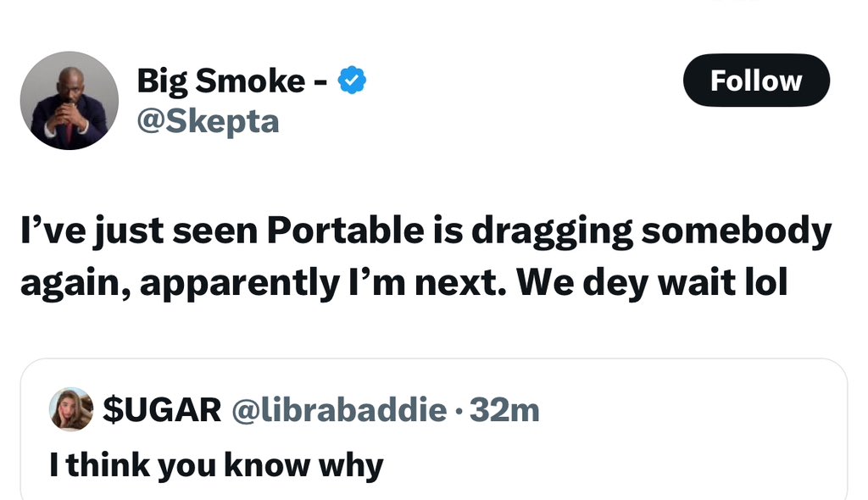
Task: Open the @Skepta handle link
Action: coord(208,120)
